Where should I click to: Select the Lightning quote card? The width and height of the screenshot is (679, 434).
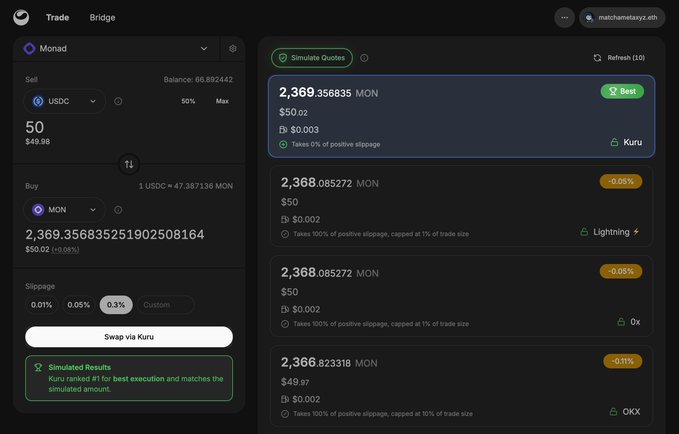click(461, 206)
